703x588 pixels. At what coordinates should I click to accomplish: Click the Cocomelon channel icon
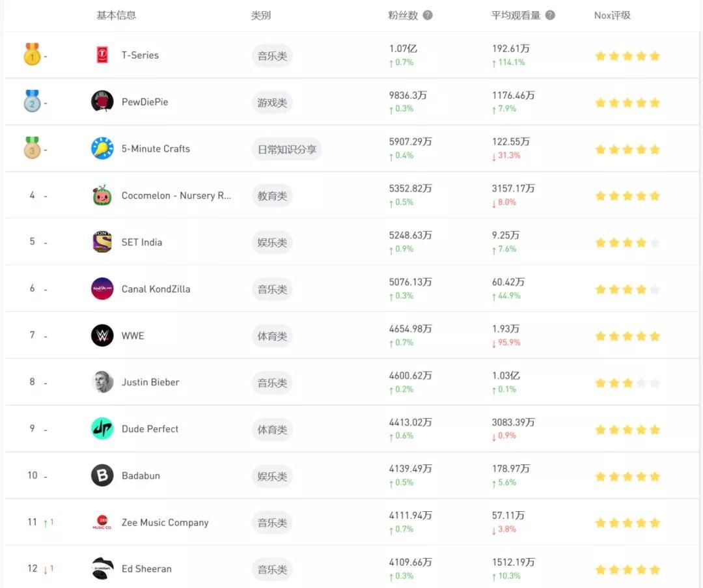[x=102, y=195]
